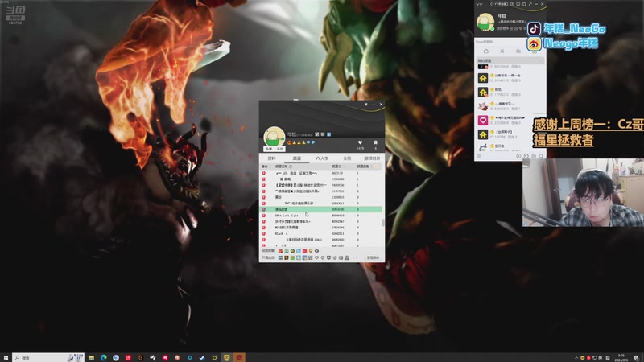
Task: Switch to the 频道 tab
Action: click(x=297, y=158)
